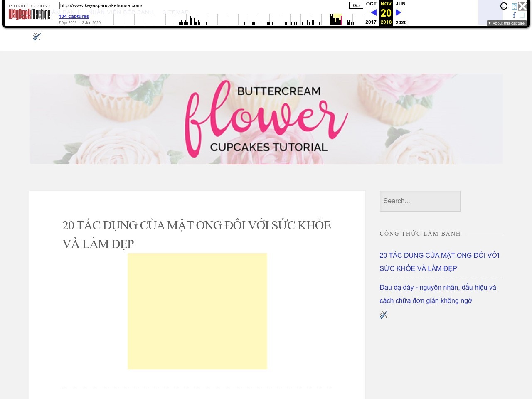Click the highlighted 2018 bar in capture timeline
Screen dimensions: 532x399
[337, 20]
